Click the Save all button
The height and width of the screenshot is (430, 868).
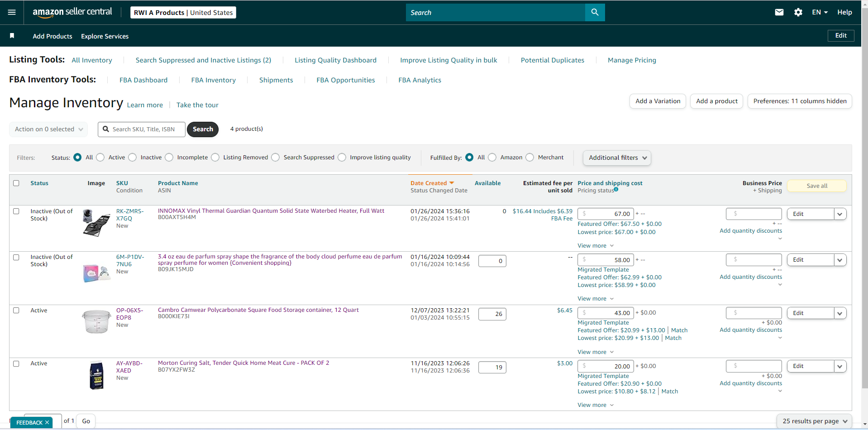(817, 186)
